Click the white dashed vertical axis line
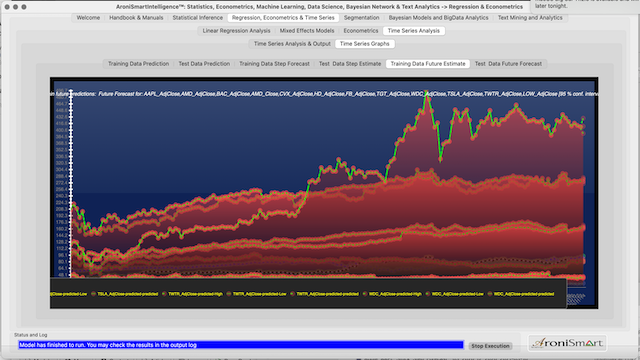The width and height of the screenshot is (640, 360). (x=71, y=183)
